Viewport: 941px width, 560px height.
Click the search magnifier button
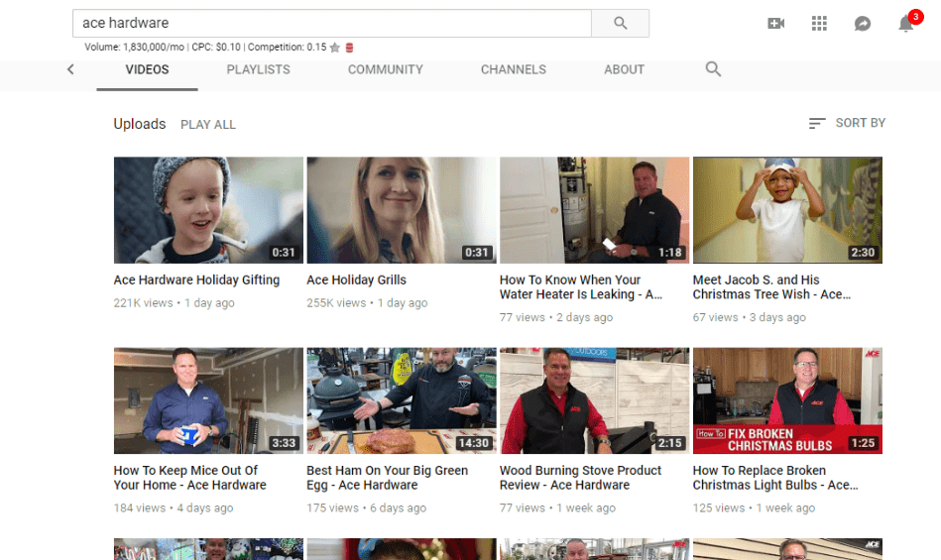coord(620,24)
